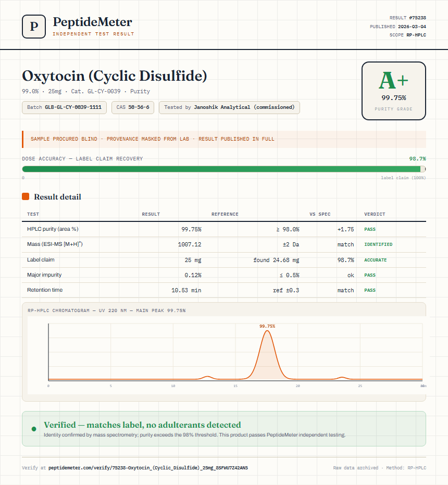Select the Mass (ESI-MS [M+H]) row label
The height and width of the screenshot is (485, 448).
55,244
